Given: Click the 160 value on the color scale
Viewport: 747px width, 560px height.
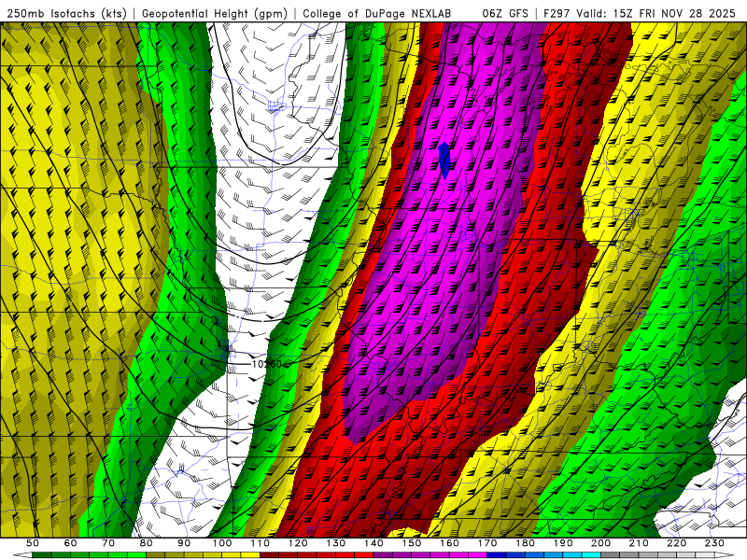Looking at the screenshot, I should click(x=449, y=543).
